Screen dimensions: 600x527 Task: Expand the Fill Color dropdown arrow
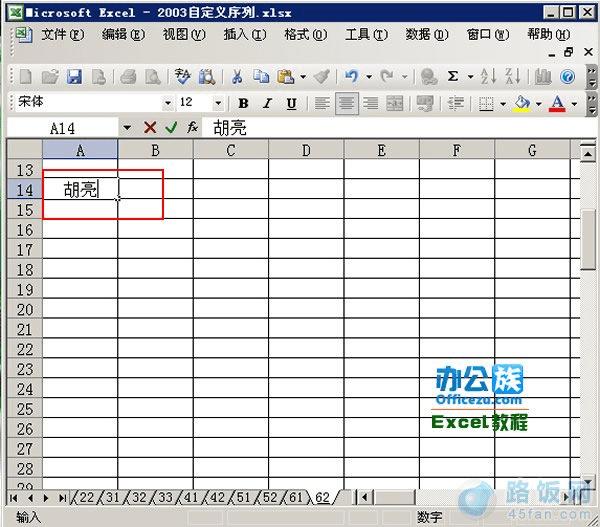[539, 104]
